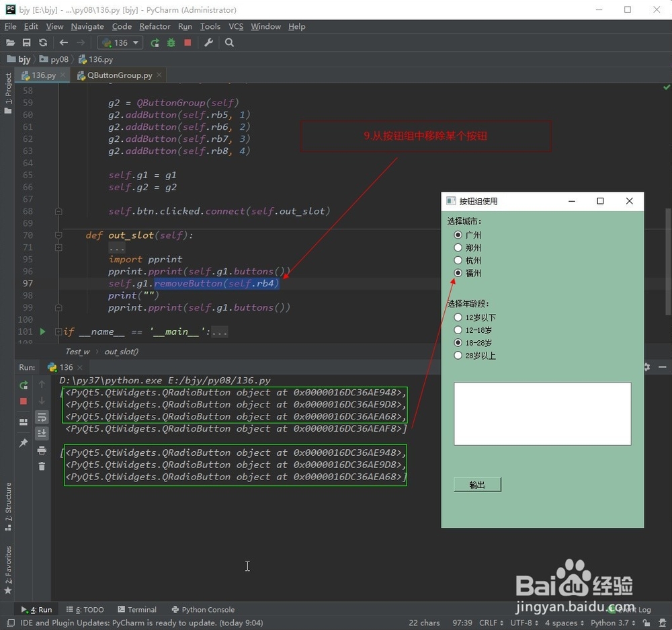
Task: Open the Refactor menu
Action: point(155,27)
